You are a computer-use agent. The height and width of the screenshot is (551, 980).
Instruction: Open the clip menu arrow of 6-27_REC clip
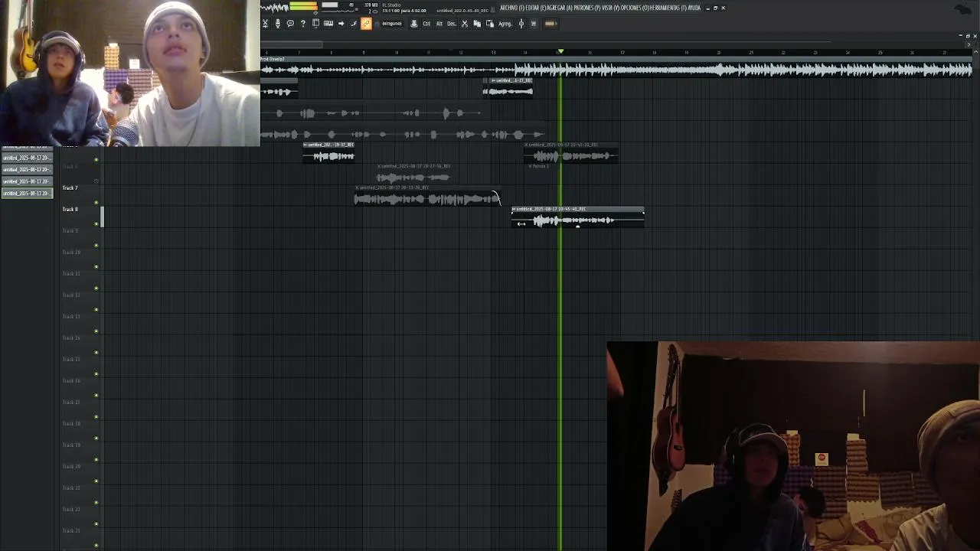click(493, 80)
